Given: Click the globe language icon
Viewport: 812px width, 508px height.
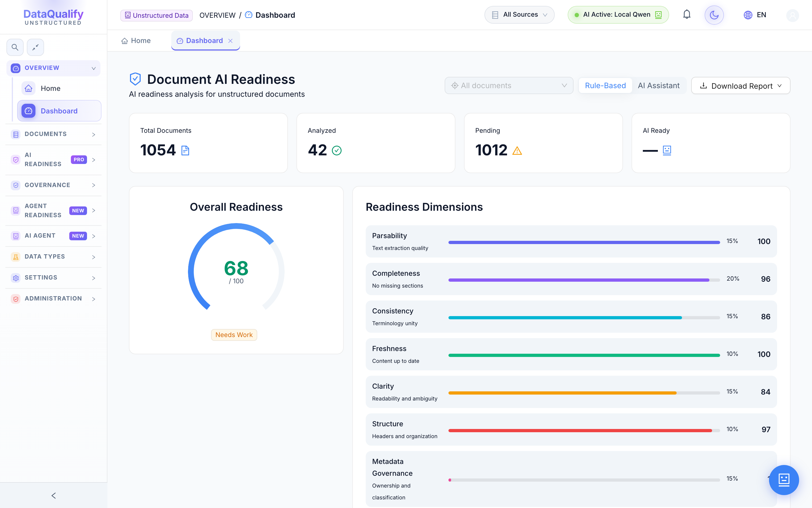Looking at the screenshot, I should tap(748, 15).
